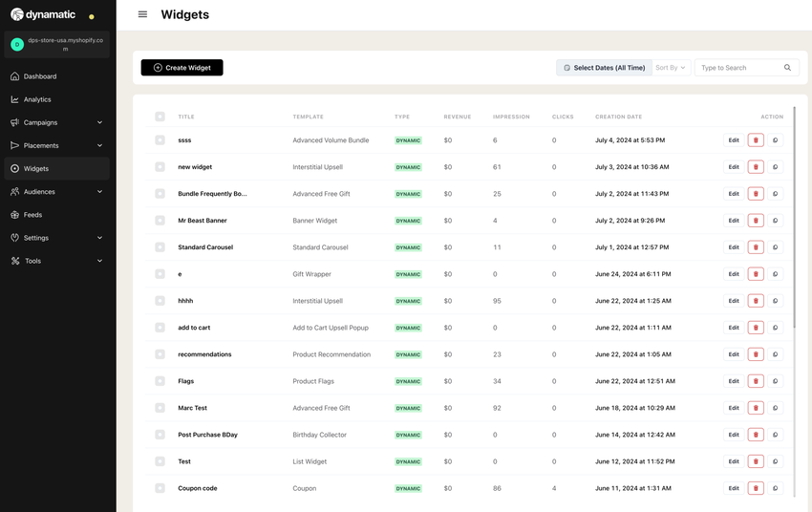This screenshot has width=812, height=512.
Task: Edit the 'ssss' widget
Action: click(x=734, y=140)
